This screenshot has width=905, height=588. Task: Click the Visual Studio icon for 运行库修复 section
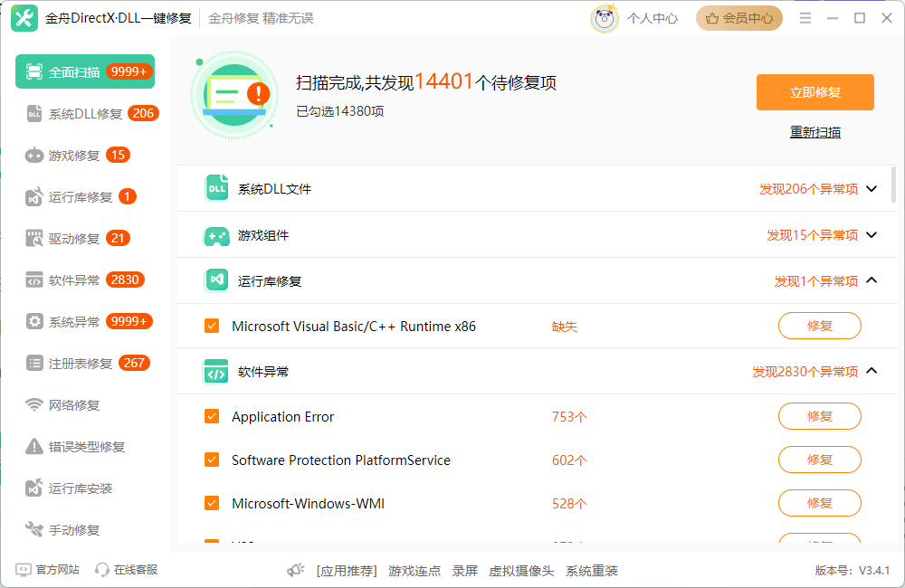[216, 280]
